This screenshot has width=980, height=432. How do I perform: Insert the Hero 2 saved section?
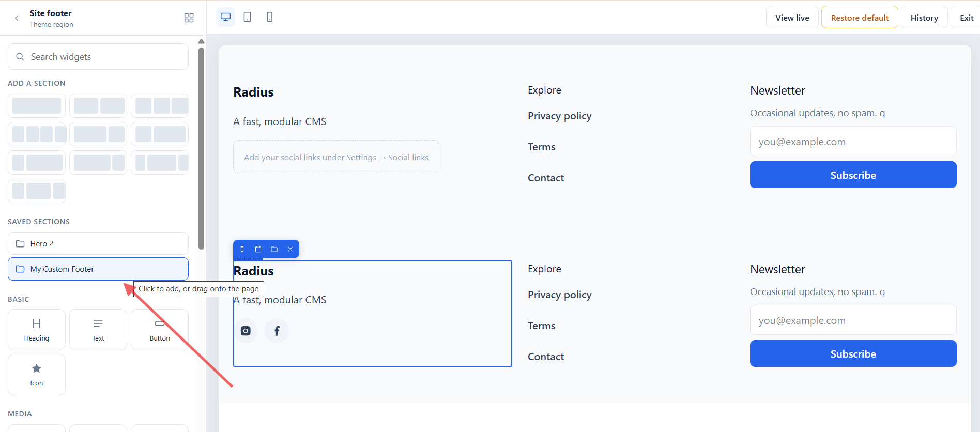[x=98, y=243]
